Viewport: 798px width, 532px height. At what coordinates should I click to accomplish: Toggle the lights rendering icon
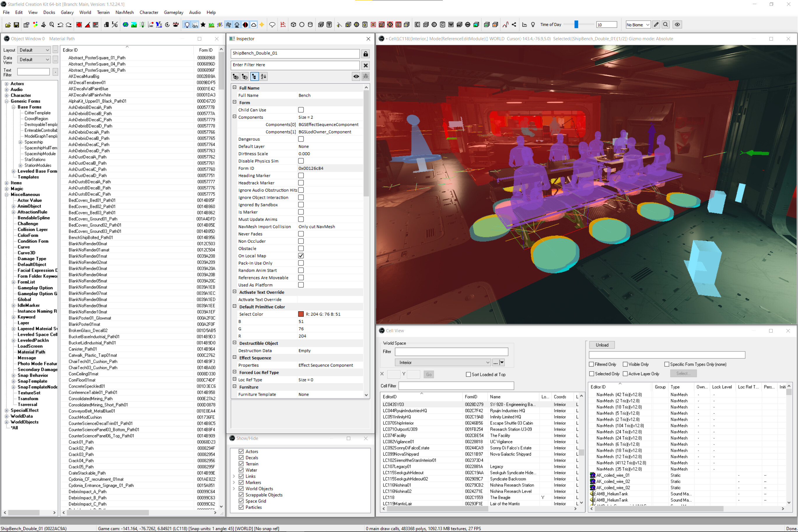187,24
